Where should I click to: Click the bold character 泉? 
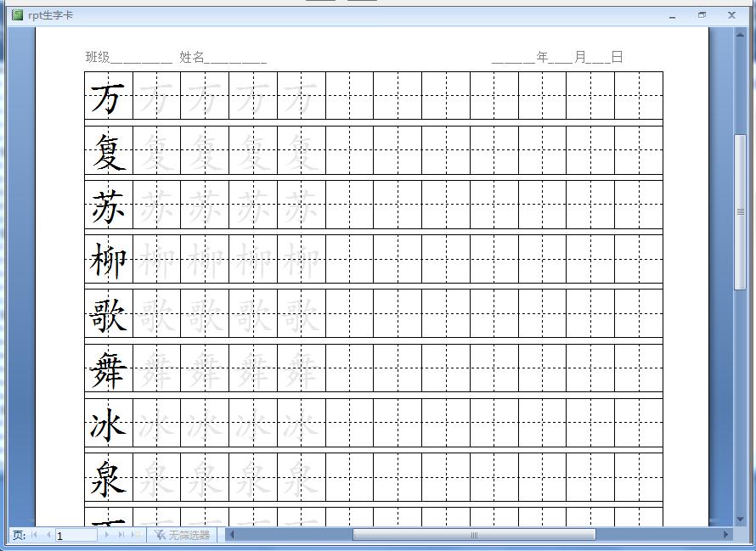pyautogui.click(x=109, y=479)
